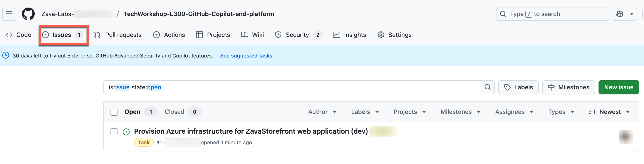Screen dimensions: 644x164
Task: Open the Settings gear tab
Action: 394,35
